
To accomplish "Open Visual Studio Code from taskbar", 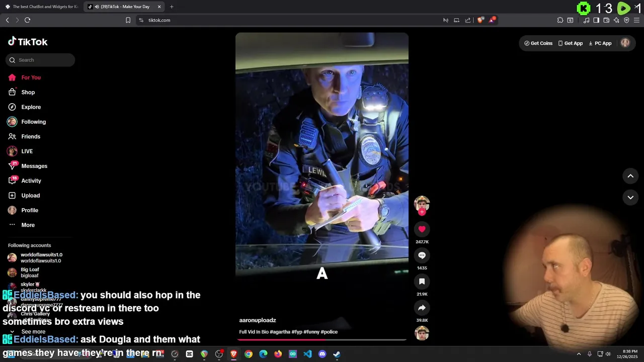I will 307,354.
